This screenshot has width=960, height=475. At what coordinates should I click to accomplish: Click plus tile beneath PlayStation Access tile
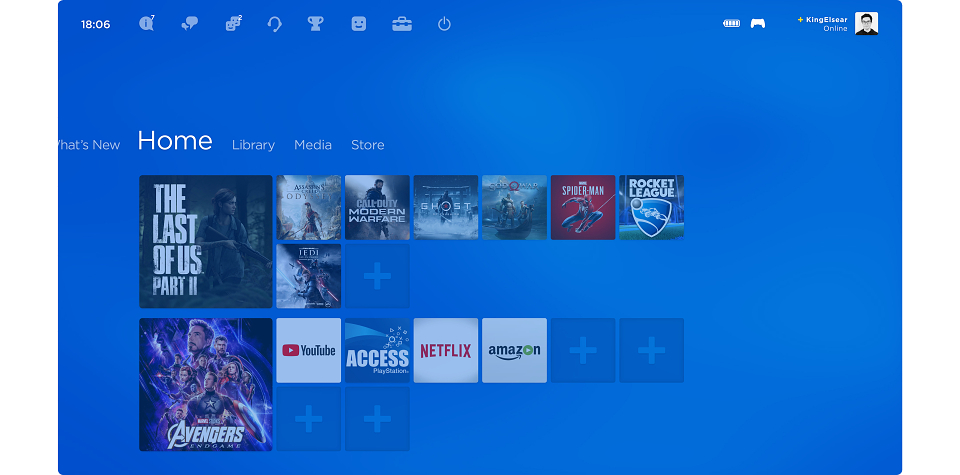[x=377, y=419]
